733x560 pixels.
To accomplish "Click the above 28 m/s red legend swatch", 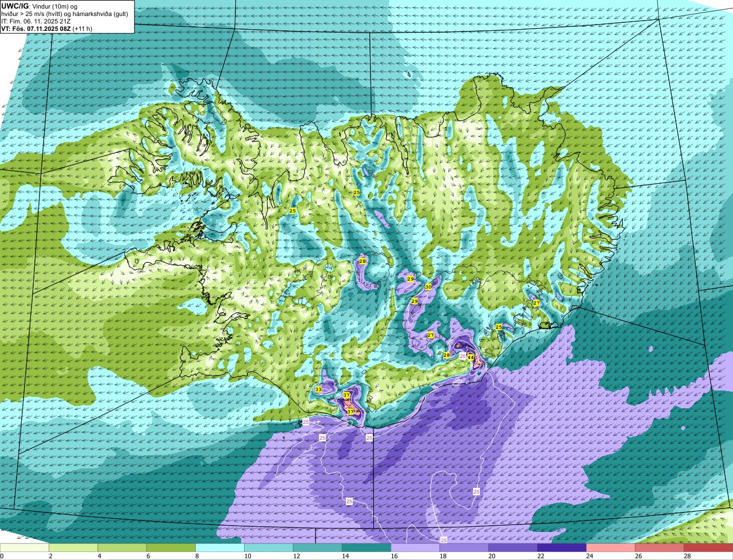I will coord(708,548).
